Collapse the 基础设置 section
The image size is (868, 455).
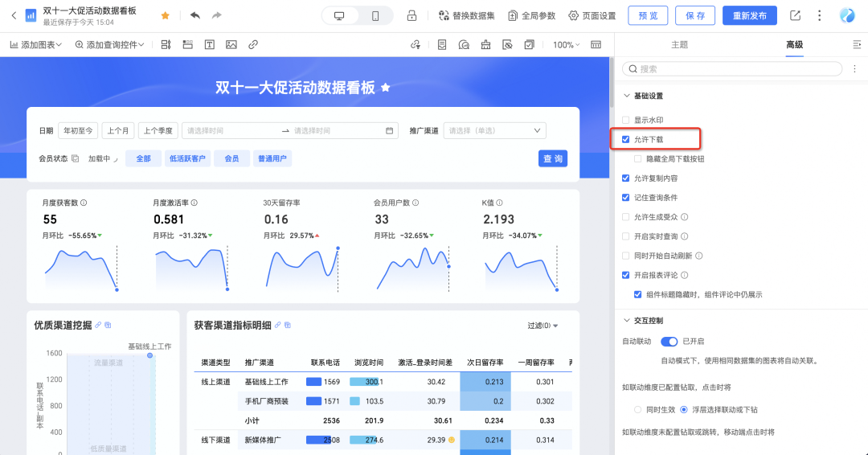(627, 96)
